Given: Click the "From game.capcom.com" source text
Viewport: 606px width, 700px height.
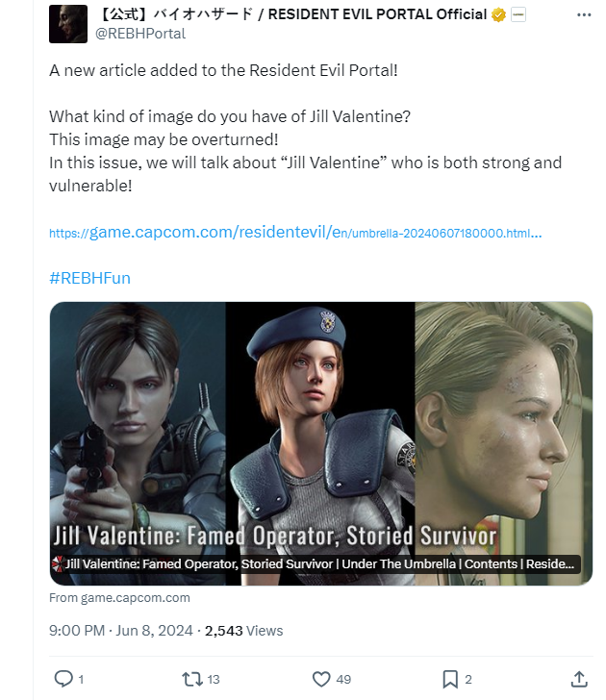Looking at the screenshot, I should pyautogui.click(x=119, y=597).
